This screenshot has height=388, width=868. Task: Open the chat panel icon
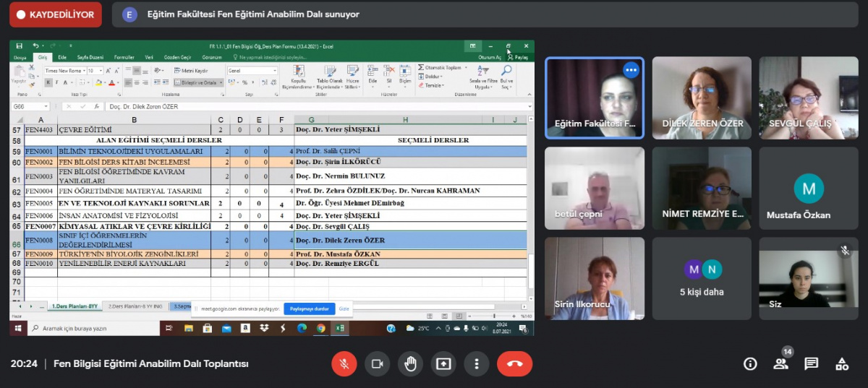[x=811, y=363]
